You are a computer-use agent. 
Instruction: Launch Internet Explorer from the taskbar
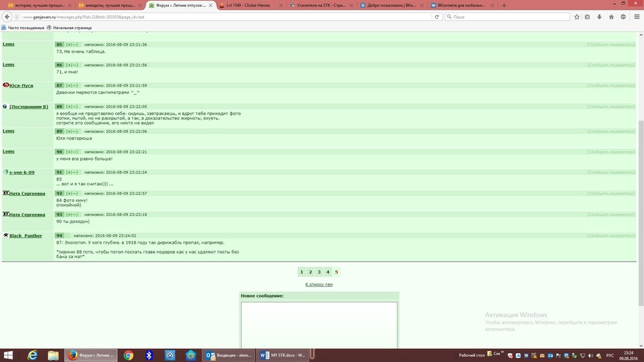[33, 355]
